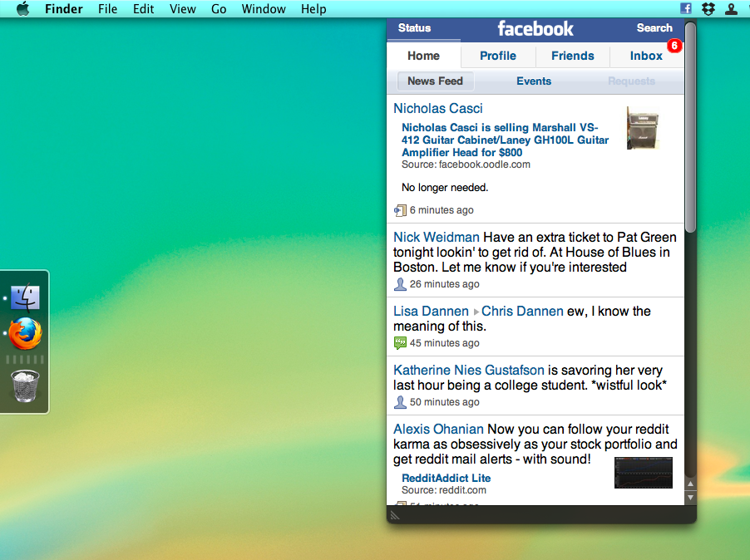750x560 pixels.
Task: Open the Inbox tab with 6 notifications
Action: tap(646, 56)
